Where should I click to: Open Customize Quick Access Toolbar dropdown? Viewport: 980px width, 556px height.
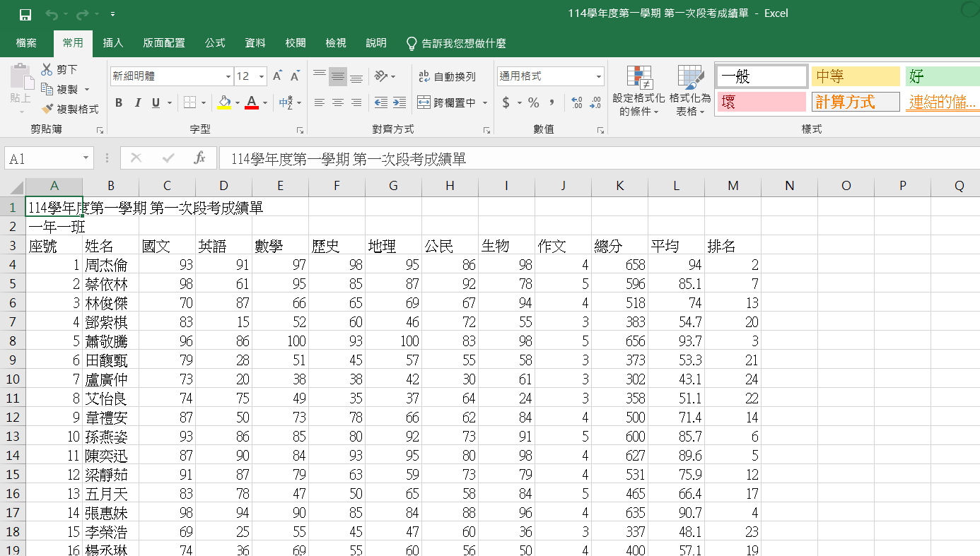(x=113, y=14)
